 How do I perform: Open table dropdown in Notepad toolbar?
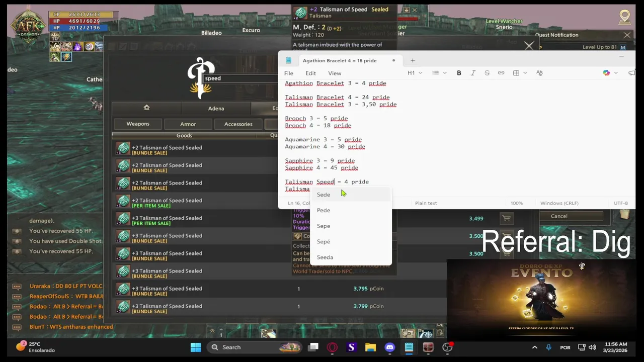[519, 73]
